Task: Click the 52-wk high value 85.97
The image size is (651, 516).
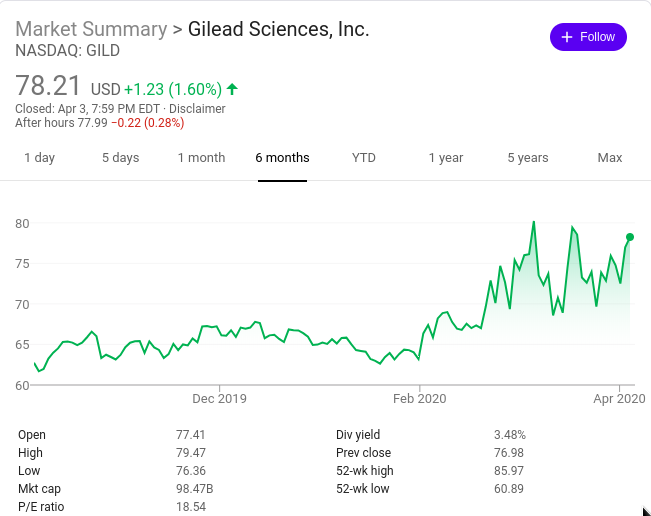Action: (x=509, y=471)
